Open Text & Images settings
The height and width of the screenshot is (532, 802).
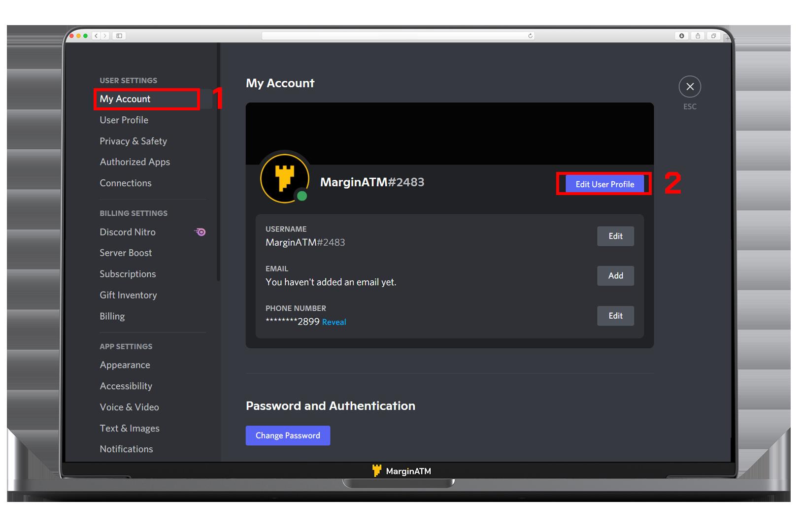(x=130, y=429)
